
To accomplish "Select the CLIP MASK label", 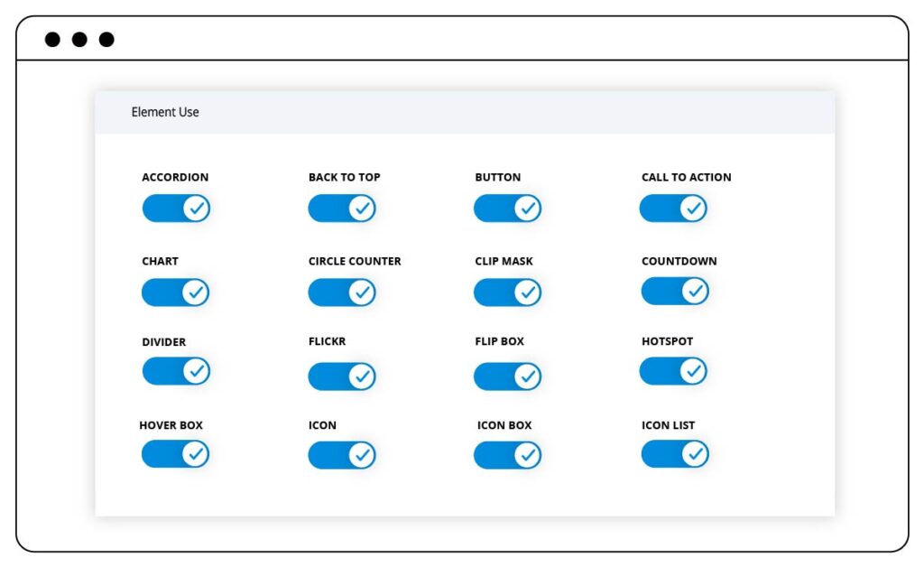I will point(504,261).
